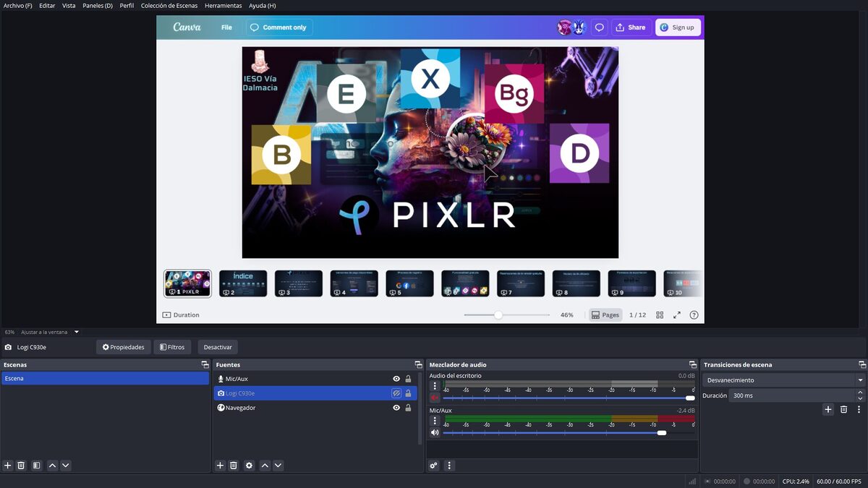
Task: Click the Desactivar button
Action: [x=218, y=347]
